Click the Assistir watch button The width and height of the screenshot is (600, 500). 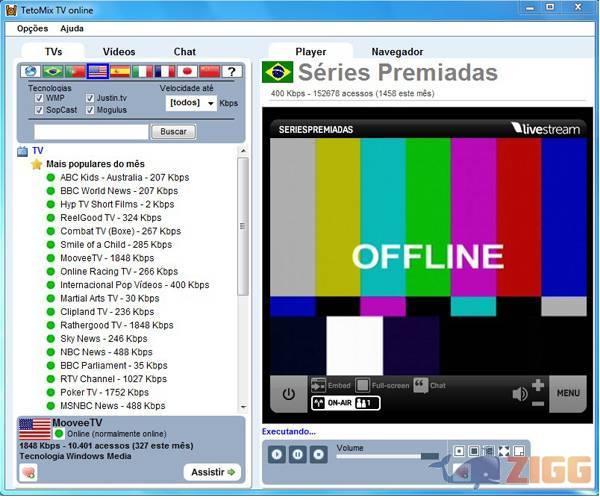(x=212, y=472)
